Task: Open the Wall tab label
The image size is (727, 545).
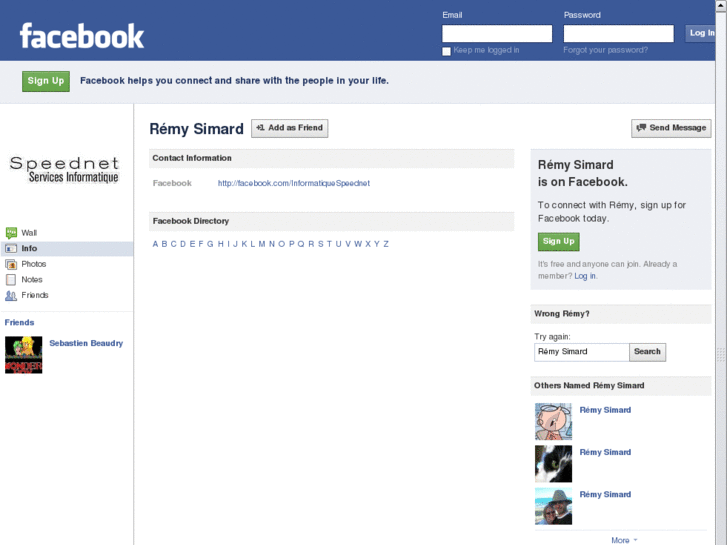Action: coord(29,233)
